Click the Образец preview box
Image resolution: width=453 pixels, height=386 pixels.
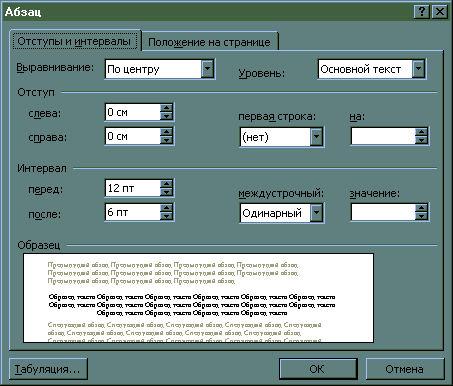tap(198, 298)
